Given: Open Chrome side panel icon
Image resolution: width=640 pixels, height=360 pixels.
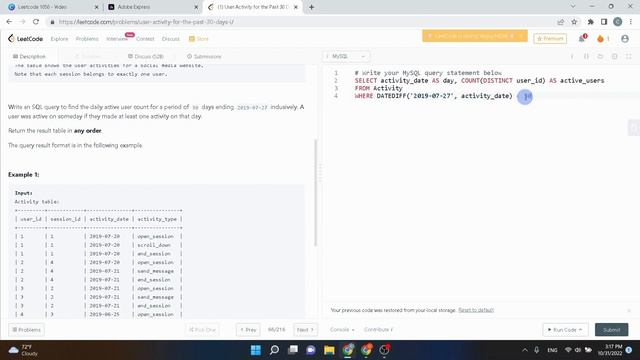Looking at the screenshot, I should (x=604, y=22).
